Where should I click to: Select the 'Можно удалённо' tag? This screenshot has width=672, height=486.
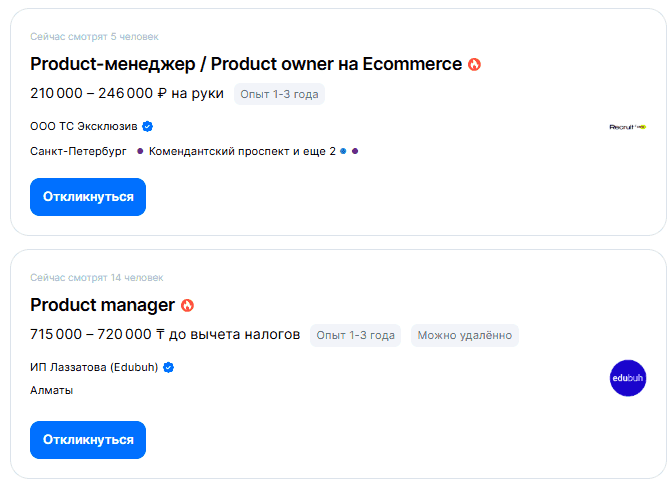[464, 335]
